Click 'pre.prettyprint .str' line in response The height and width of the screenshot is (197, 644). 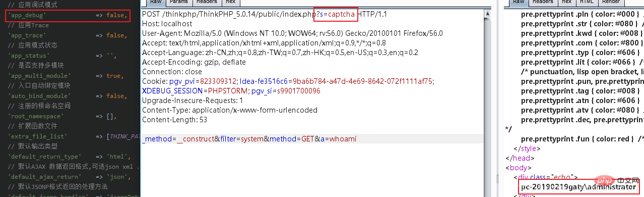tap(582, 24)
